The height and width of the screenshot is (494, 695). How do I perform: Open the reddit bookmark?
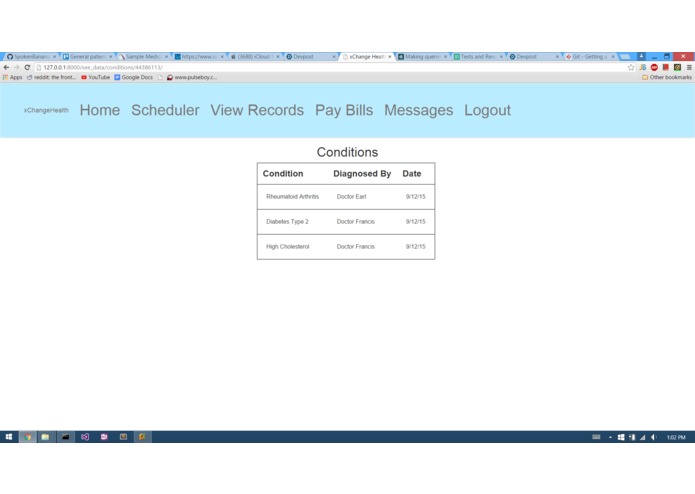click(52, 77)
